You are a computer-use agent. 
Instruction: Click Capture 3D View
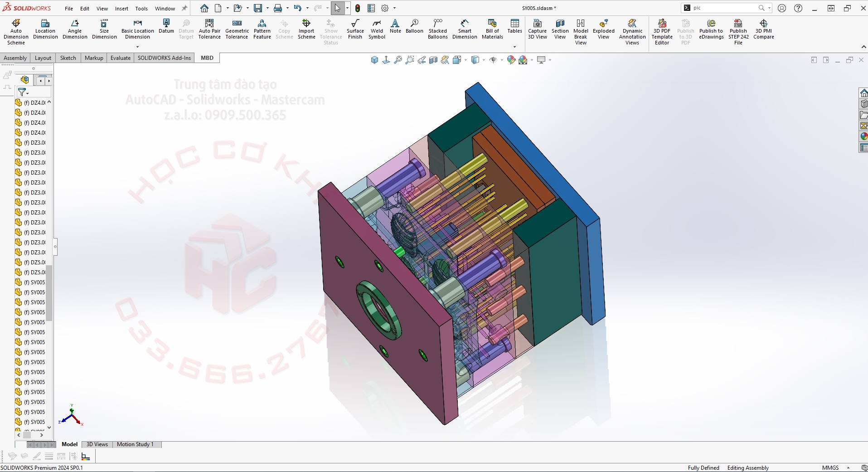pyautogui.click(x=537, y=29)
